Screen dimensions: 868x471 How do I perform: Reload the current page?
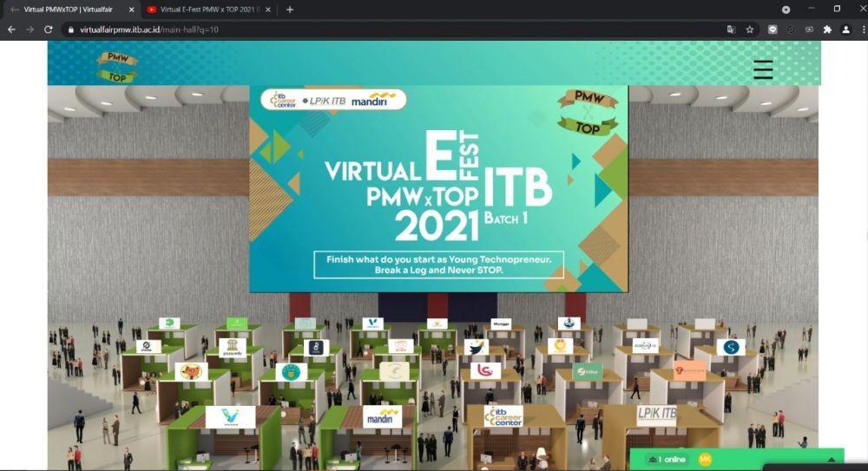coord(48,29)
